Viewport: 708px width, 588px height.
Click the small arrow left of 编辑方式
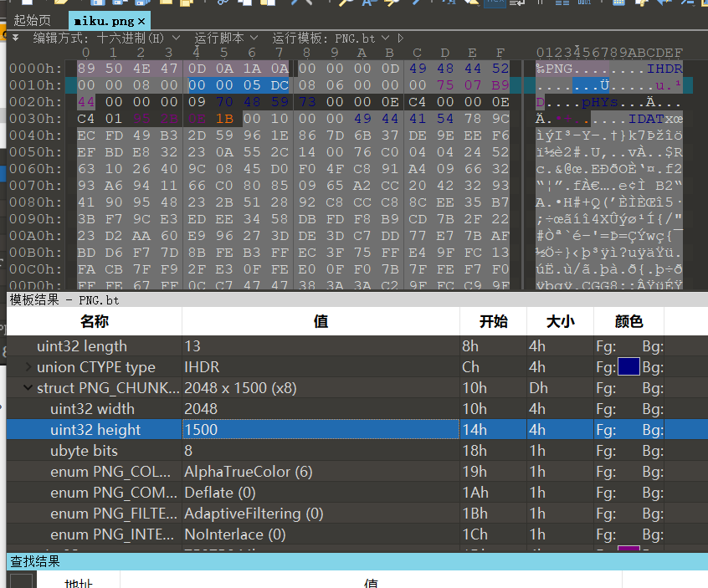(x=15, y=38)
